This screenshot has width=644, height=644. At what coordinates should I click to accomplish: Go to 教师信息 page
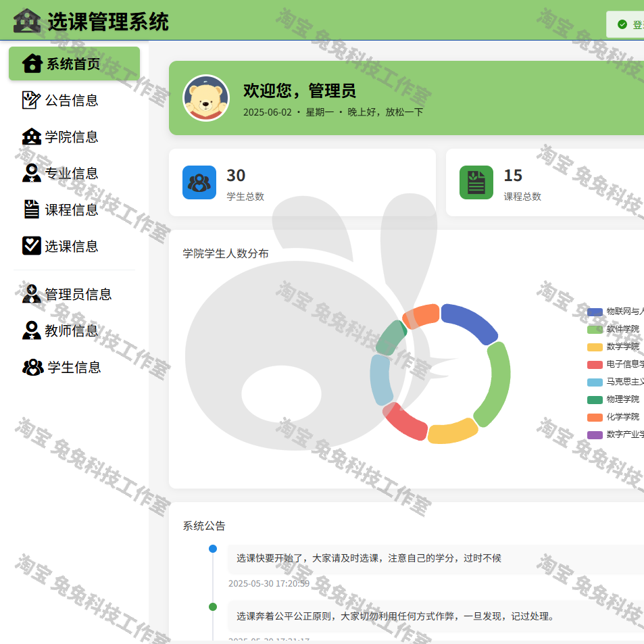click(x=74, y=330)
